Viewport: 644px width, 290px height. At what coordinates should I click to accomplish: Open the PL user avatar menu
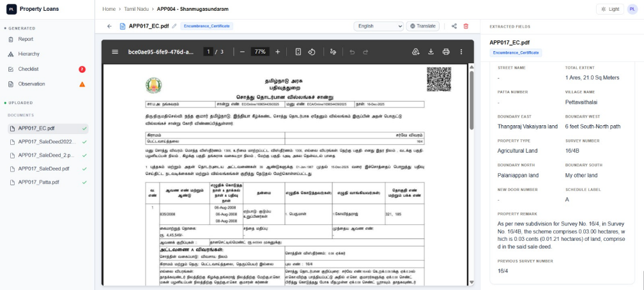point(632,9)
